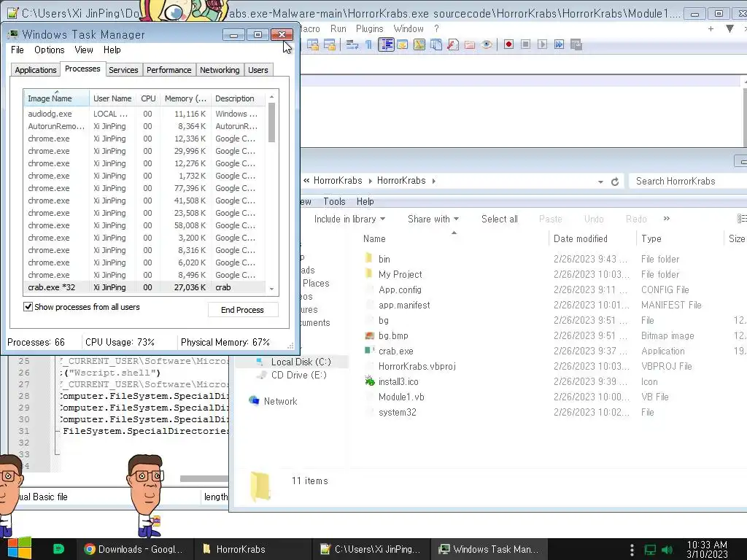This screenshot has height=560, width=747.
Task: Click Synchronize horizontal scrolling icon
Action: [330, 44]
